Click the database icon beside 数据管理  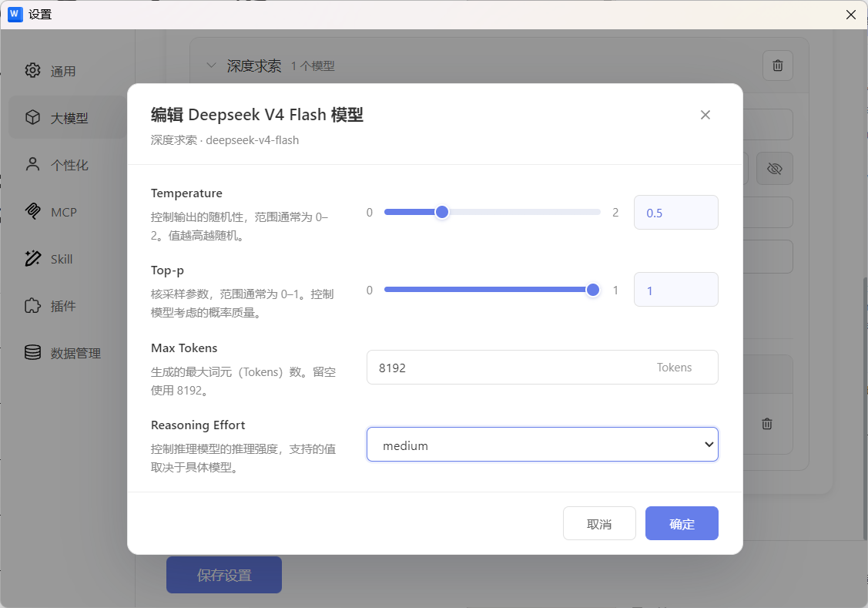pos(32,352)
